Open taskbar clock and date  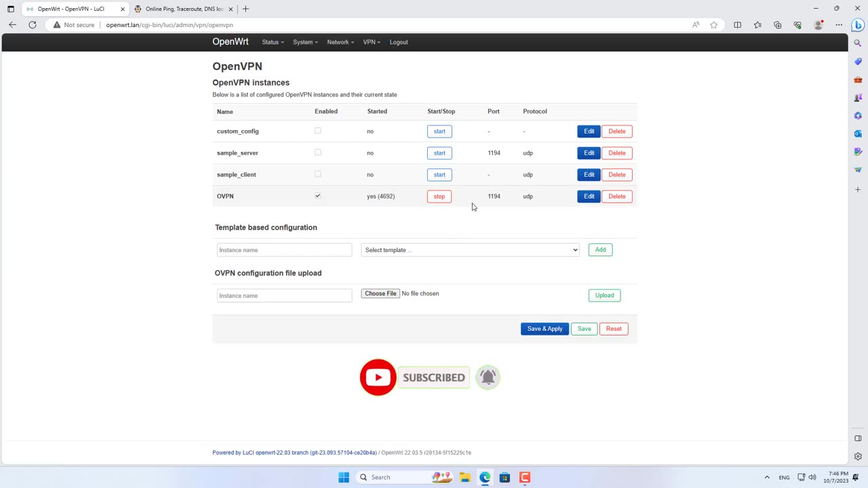838,477
